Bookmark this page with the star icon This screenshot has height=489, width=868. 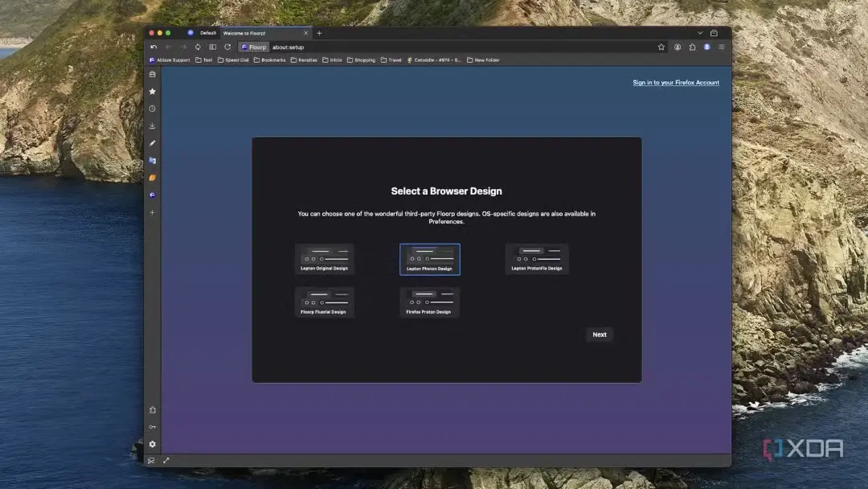click(661, 47)
